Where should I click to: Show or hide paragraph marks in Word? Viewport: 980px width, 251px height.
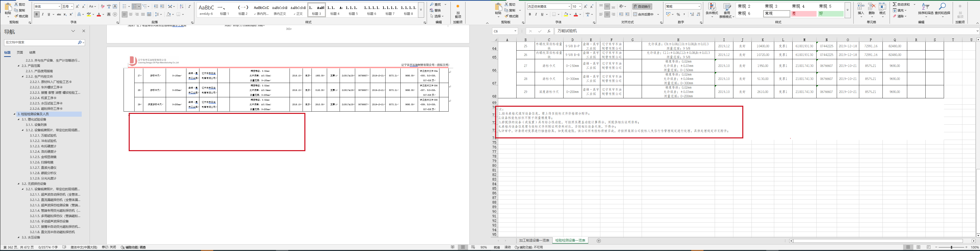pyautogui.click(x=189, y=6)
